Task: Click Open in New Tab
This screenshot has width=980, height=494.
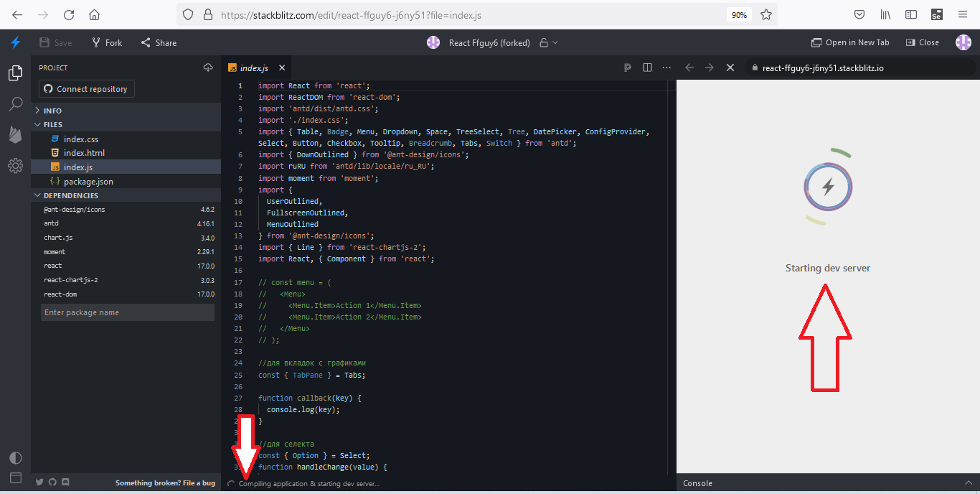Action: point(850,42)
